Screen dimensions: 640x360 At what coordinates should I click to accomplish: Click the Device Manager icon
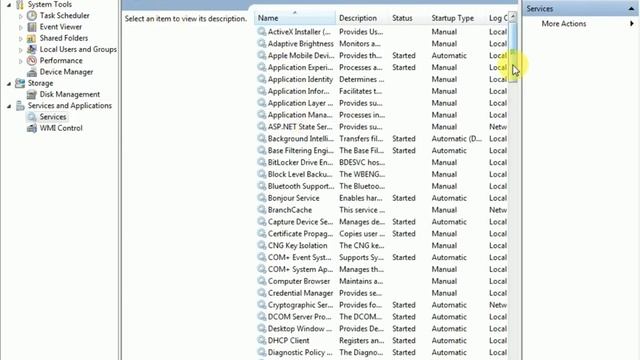pos(32,72)
